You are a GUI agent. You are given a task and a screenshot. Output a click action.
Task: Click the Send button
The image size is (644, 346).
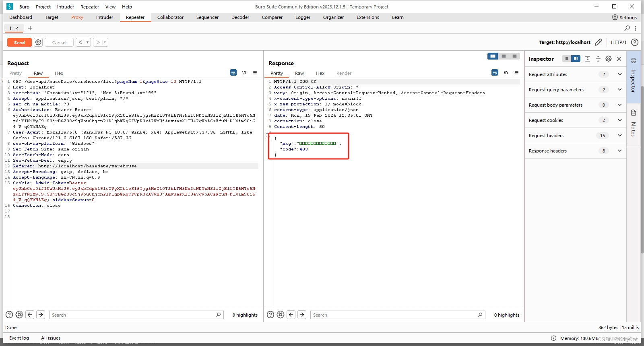[x=19, y=42]
